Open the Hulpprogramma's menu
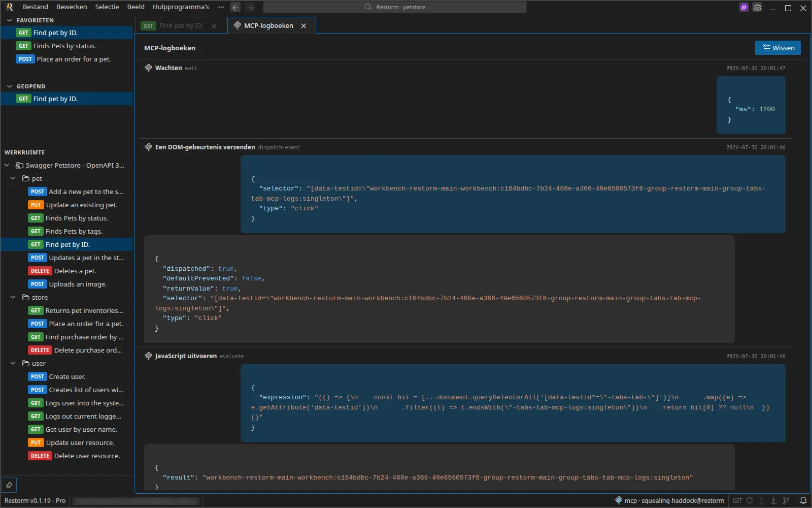 (x=181, y=7)
